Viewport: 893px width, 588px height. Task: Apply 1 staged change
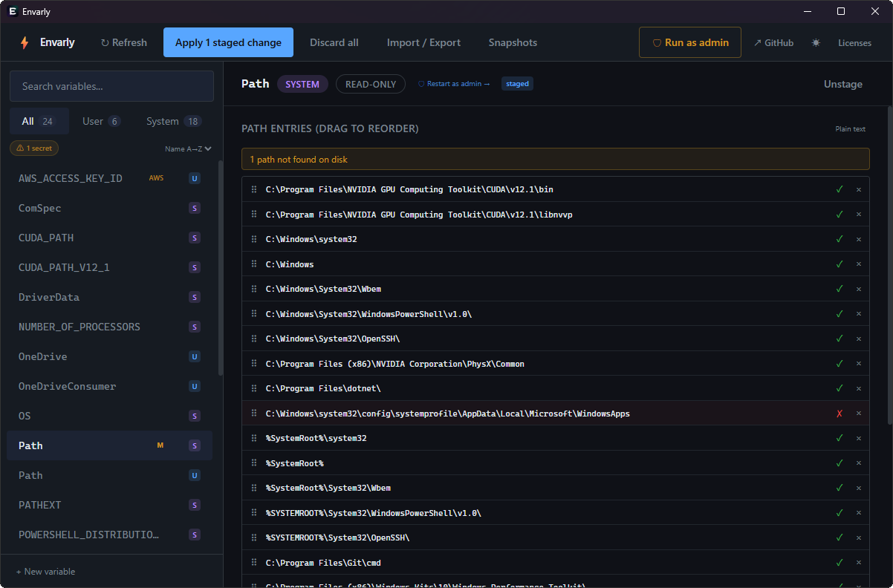[228, 42]
